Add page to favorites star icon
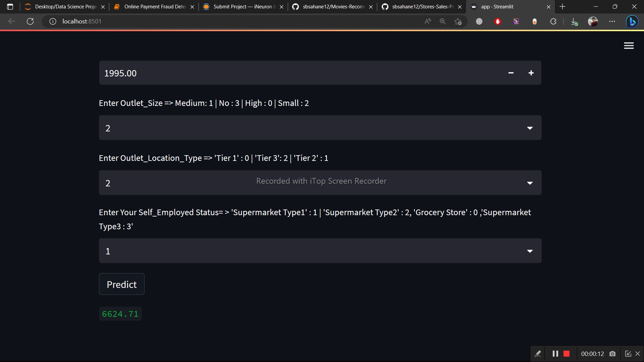 pos(458,21)
